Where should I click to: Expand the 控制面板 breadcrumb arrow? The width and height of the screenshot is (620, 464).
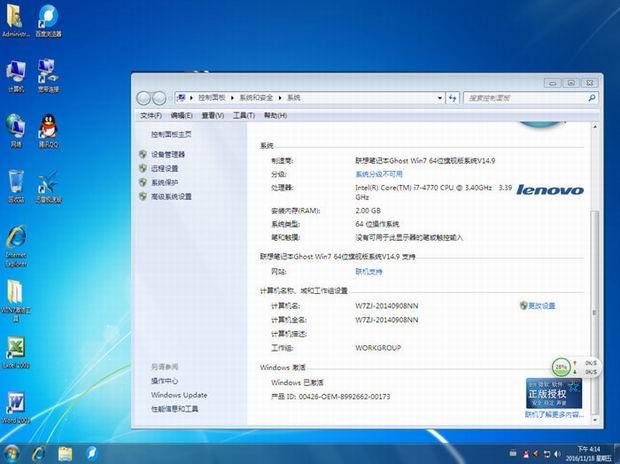[x=233, y=98]
